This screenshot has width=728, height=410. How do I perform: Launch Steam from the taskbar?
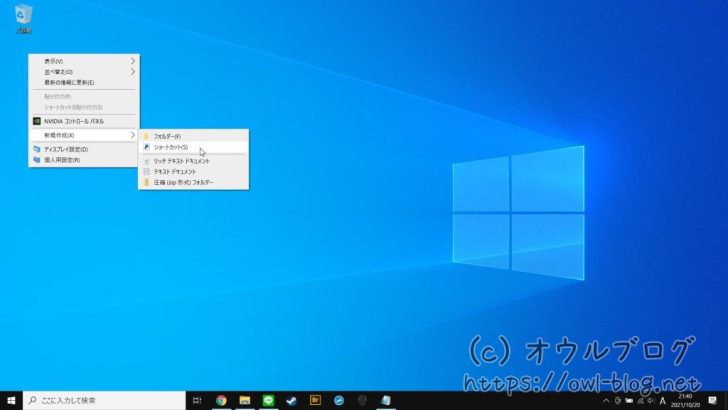pos(291,399)
